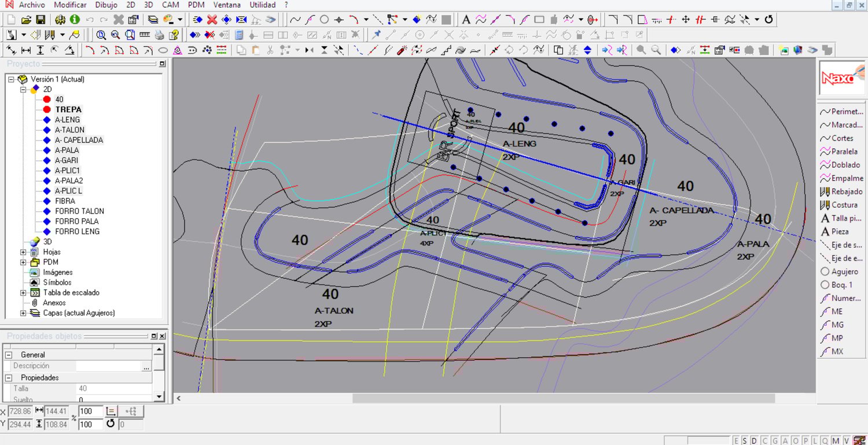Image resolution: width=868 pixels, height=445 pixels.
Task: Click the green info icon
Action: click(75, 20)
